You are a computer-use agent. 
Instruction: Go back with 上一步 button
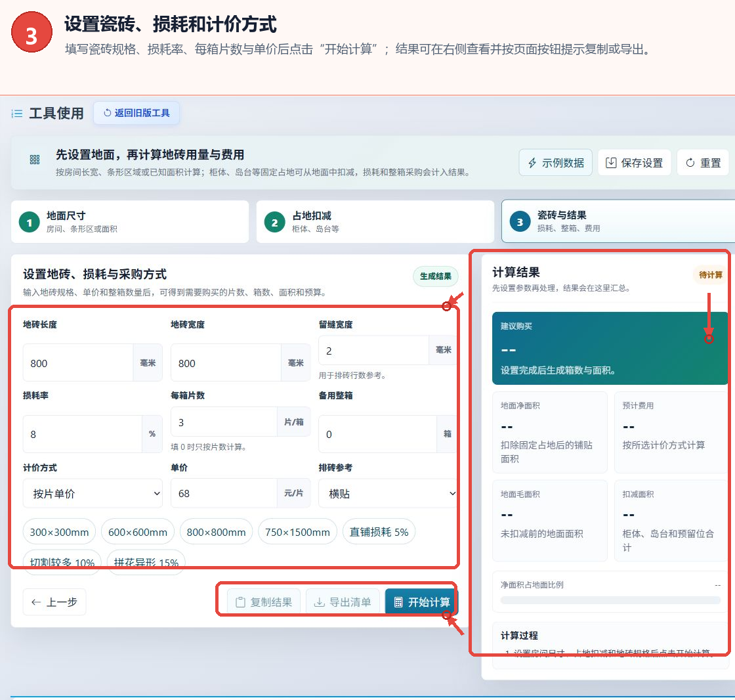click(x=54, y=602)
